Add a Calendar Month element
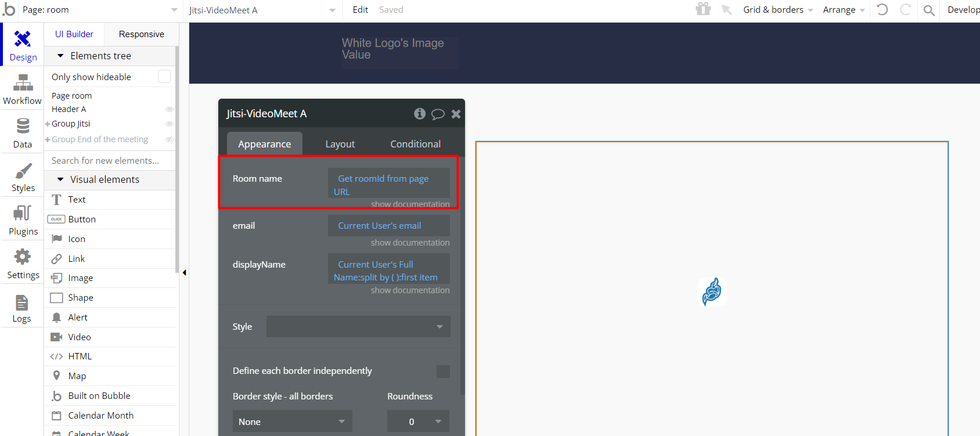The height and width of the screenshot is (436, 980). (110, 415)
